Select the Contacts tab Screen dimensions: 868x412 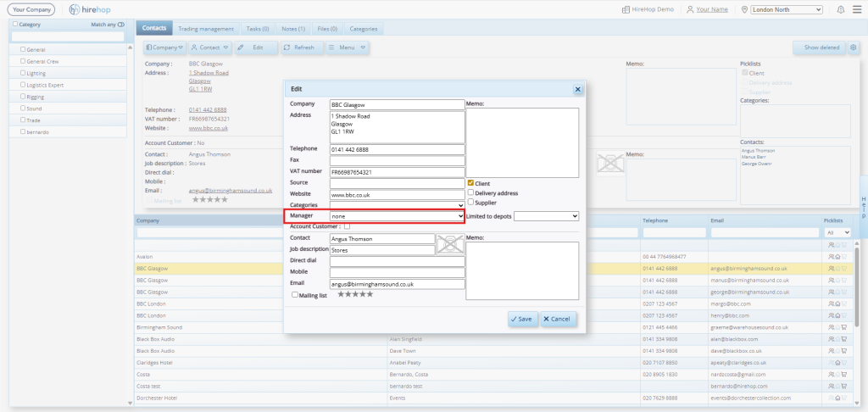[154, 28]
